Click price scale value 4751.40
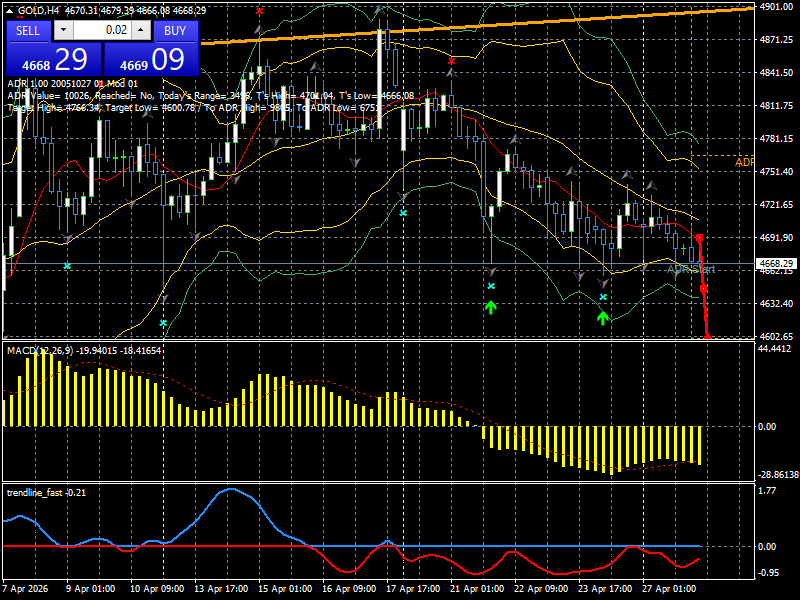 (x=777, y=171)
